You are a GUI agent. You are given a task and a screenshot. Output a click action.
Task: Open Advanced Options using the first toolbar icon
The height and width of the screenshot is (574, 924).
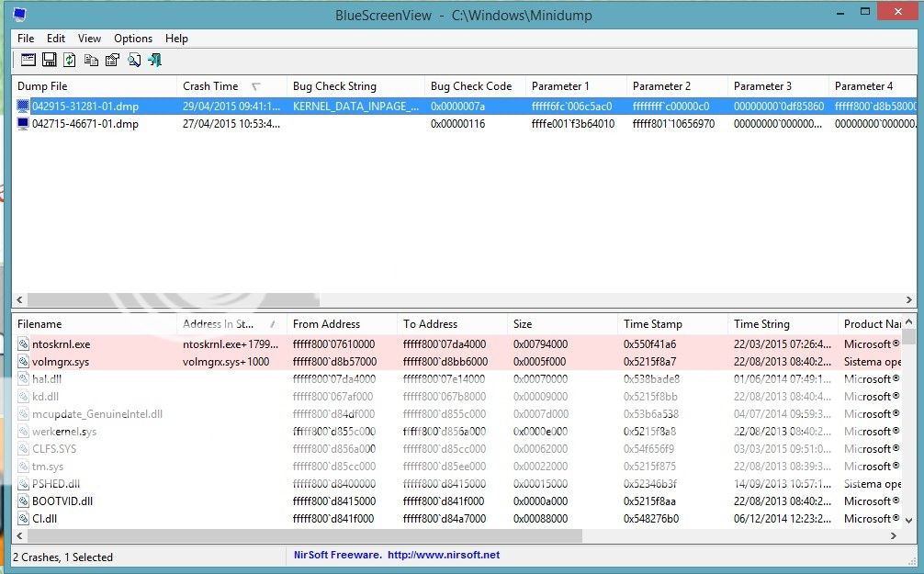(28, 60)
